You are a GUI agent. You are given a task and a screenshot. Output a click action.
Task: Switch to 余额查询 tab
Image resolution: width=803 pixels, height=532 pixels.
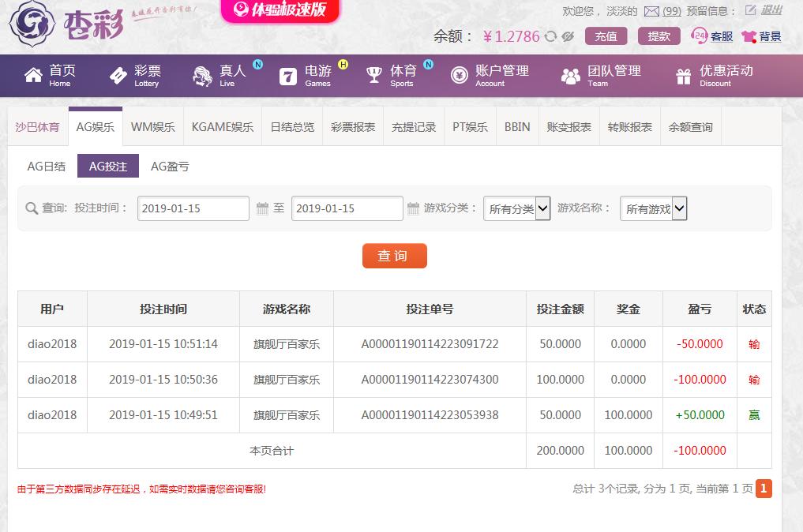pos(690,127)
